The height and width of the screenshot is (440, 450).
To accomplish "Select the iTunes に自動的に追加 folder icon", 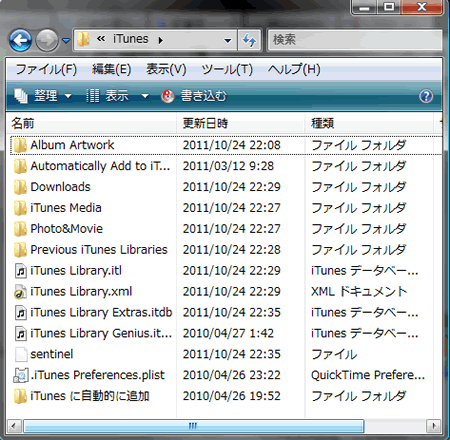I will click(x=20, y=396).
